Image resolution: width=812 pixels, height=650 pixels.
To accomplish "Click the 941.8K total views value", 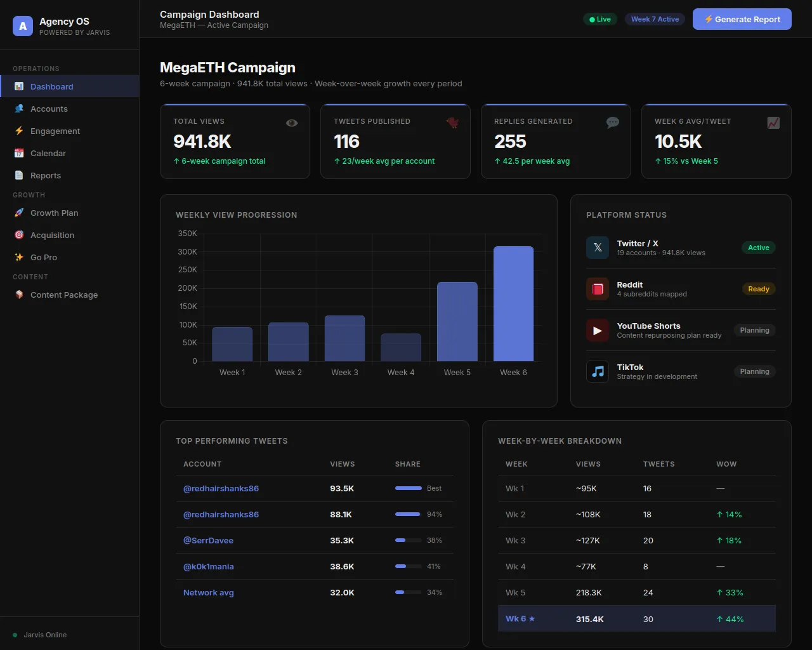I will [202, 141].
